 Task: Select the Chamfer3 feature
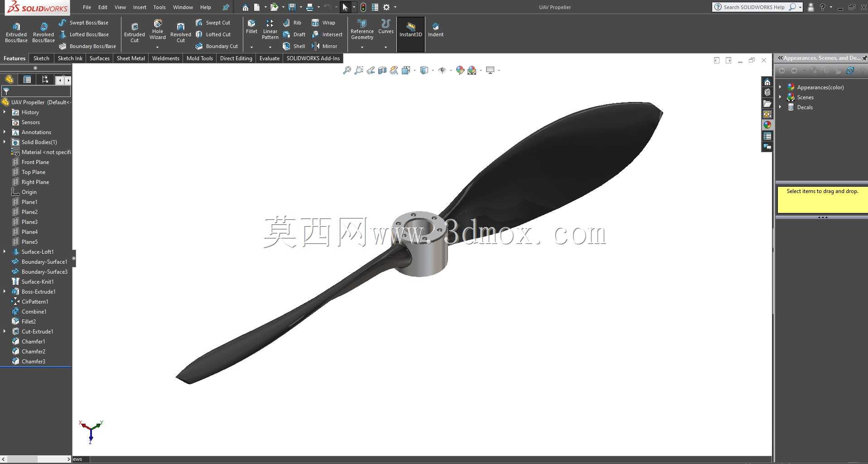click(x=34, y=361)
